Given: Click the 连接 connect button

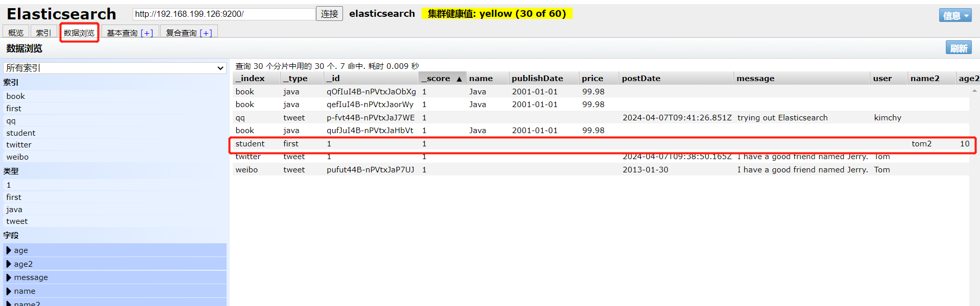Looking at the screenshot, I should pyautogui.click(x=329, y=14).
